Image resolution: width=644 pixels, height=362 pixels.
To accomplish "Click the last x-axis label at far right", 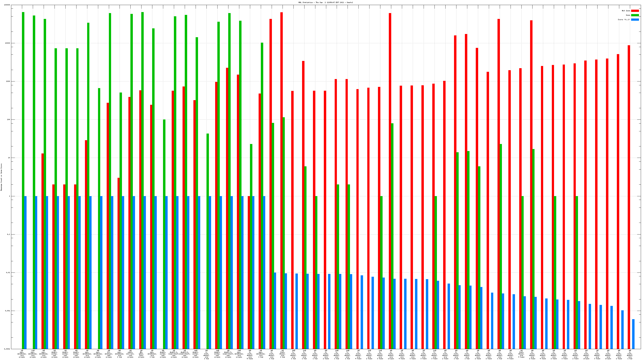I will click(x=630, y=355).
